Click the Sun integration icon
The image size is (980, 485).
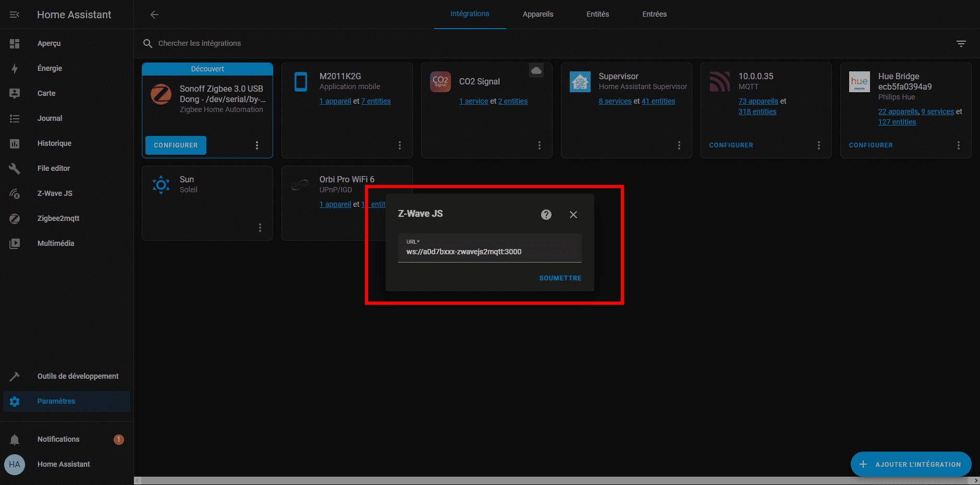[x=161, y=185]
